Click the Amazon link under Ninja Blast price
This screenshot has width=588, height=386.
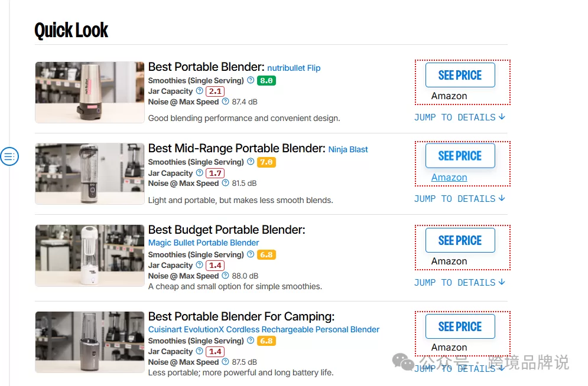449,178
